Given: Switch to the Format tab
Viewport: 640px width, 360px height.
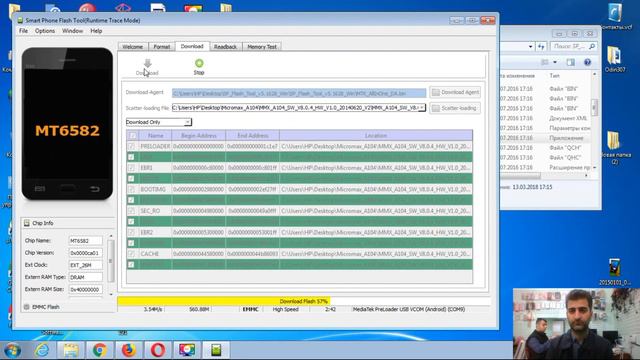Looking at the screenshot, I should tap(162, 47).
